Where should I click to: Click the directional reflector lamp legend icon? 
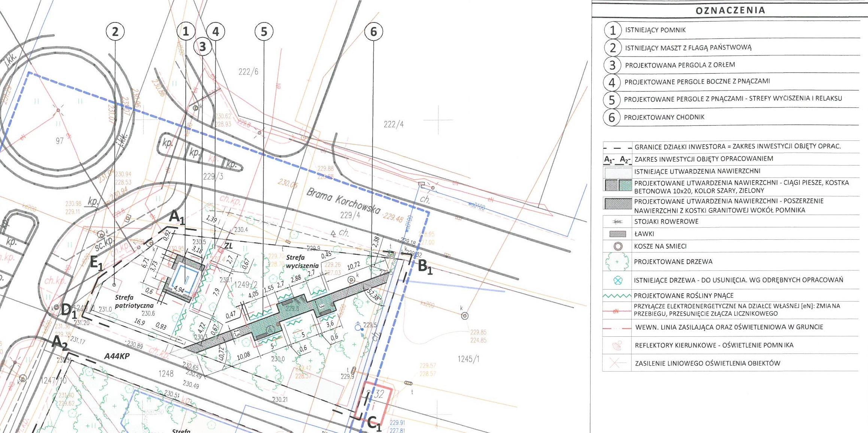pos(617,345)
